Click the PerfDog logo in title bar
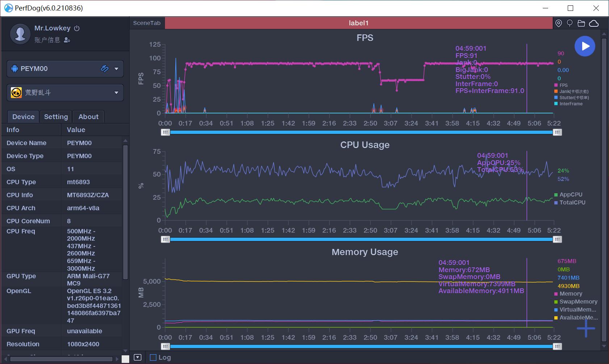The image size is (609, 364). 8,8
